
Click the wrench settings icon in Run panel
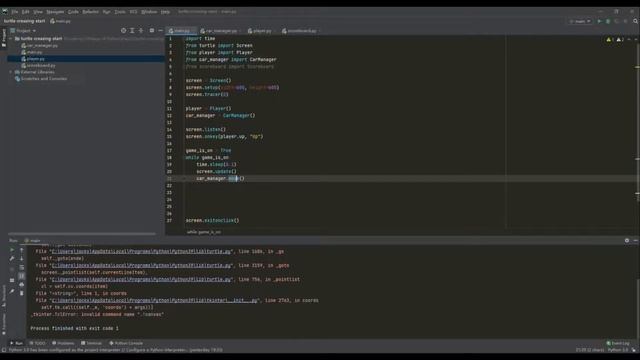tap(12, 259)
